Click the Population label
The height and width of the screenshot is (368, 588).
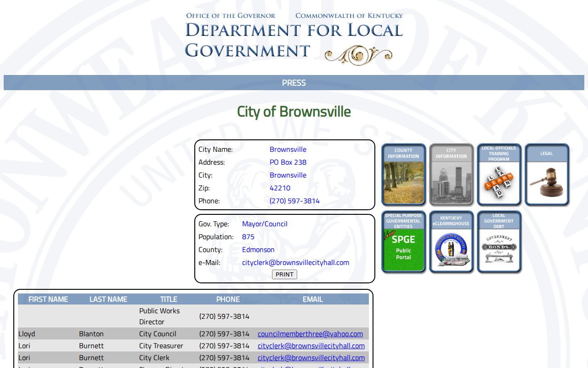216,237
